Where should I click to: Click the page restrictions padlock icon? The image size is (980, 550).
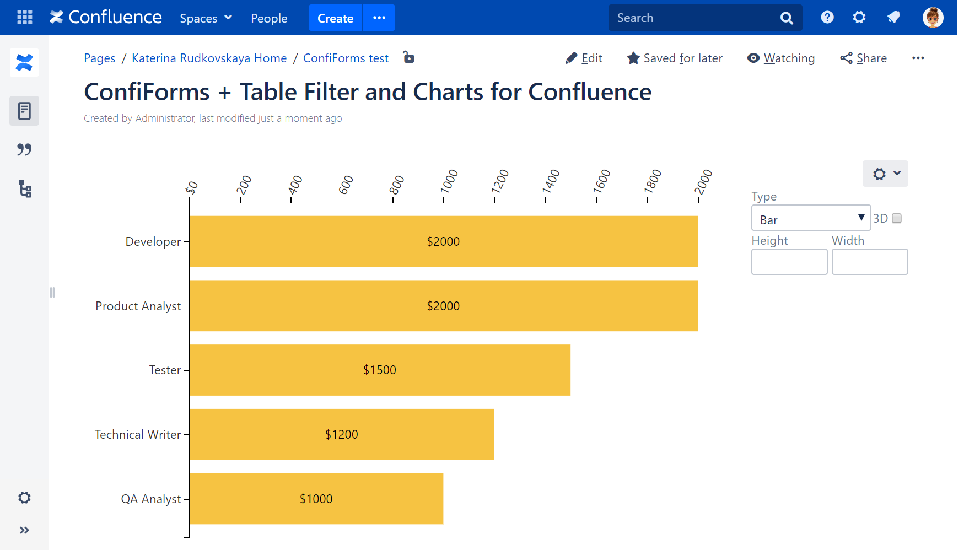click(408, 57)
